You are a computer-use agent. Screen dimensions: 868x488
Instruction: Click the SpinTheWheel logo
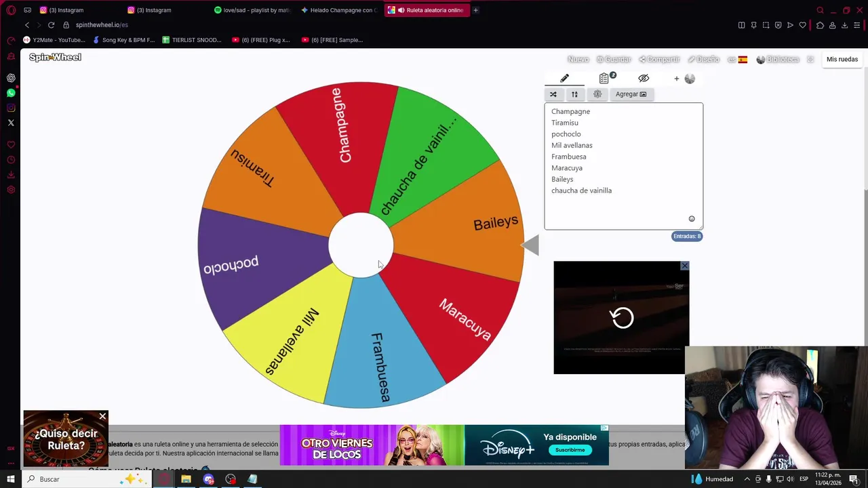click(55, 58)
